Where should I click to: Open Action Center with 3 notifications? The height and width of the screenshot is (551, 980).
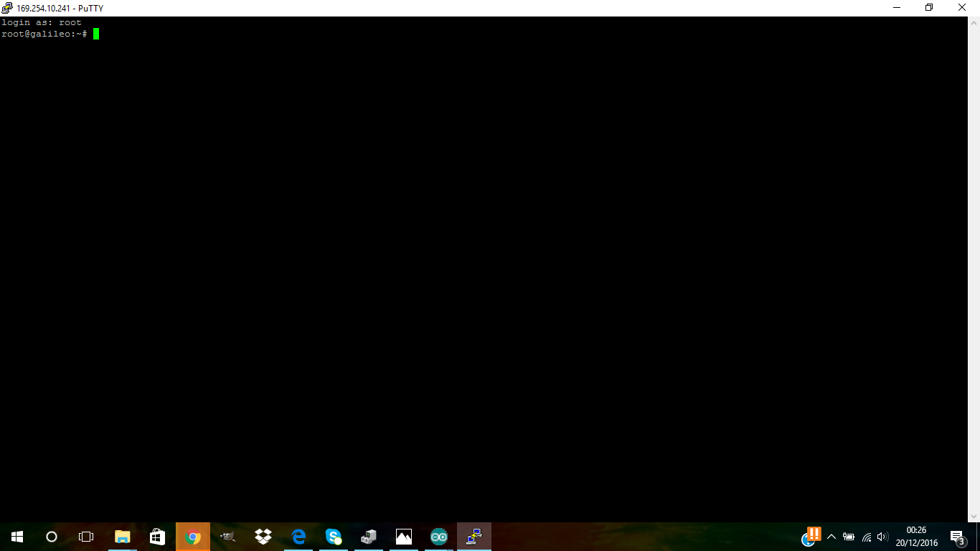pos(958,537)
